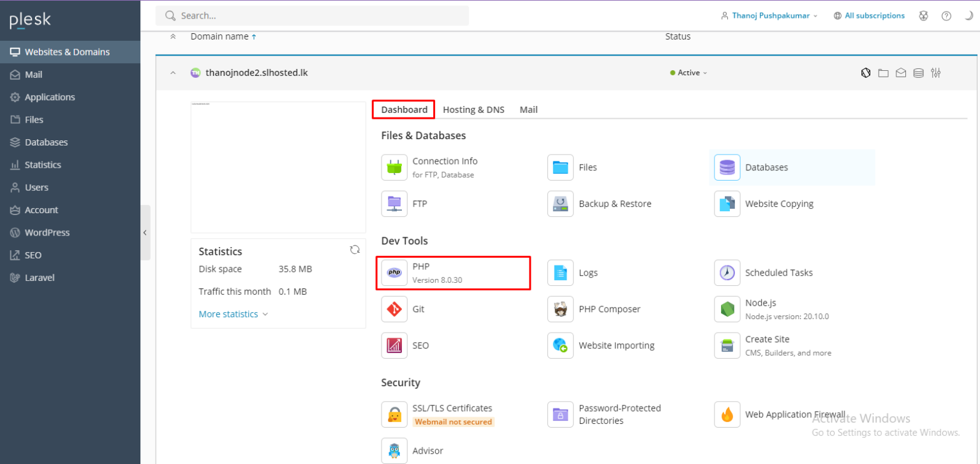The image size is (980, 464).
Task: Toggle dark mode moon icon
Action: (968, 16)
